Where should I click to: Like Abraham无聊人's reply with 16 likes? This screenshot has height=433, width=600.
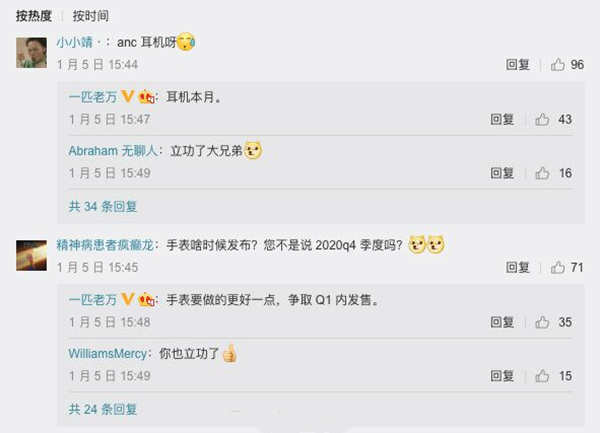[542, 173]
